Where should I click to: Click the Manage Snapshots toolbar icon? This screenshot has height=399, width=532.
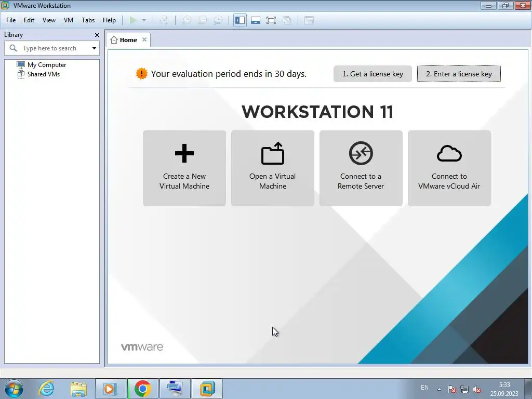(x=218, y=20)
